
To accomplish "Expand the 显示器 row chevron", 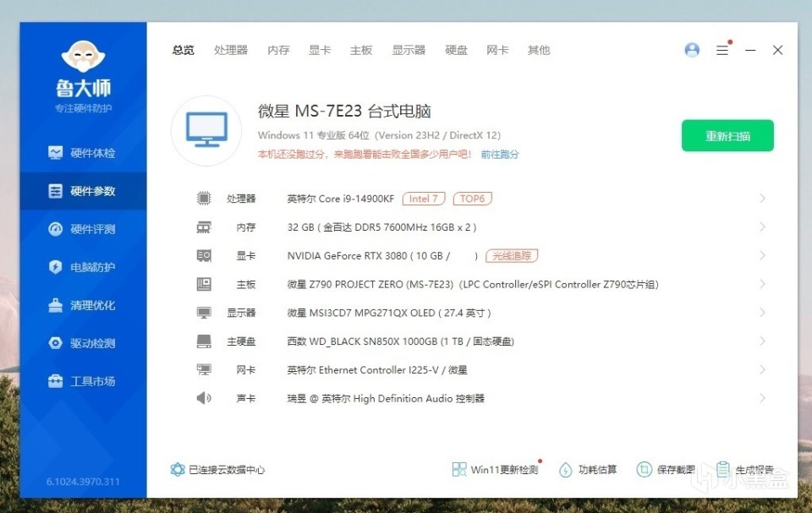I will coord(762,312).
